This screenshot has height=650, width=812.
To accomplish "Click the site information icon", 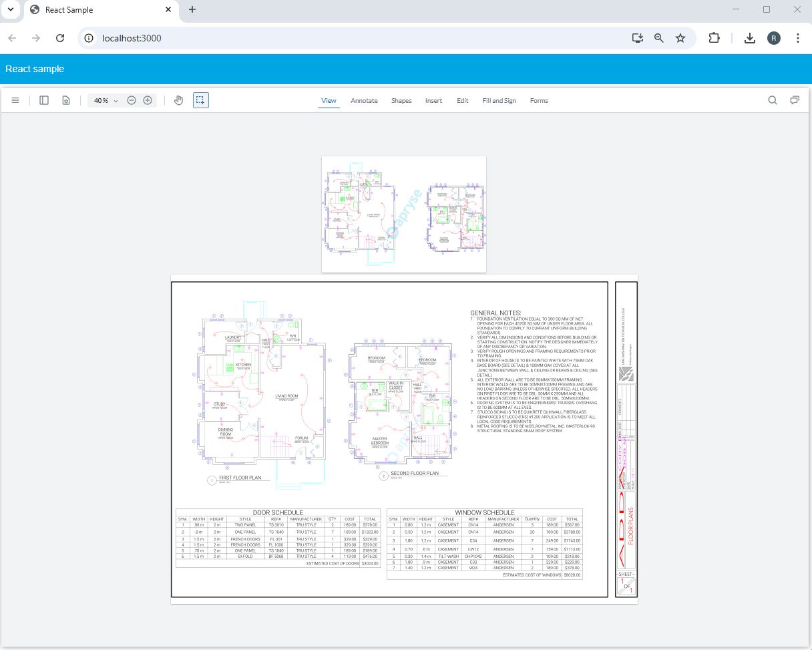I will [x=89, y=38].
